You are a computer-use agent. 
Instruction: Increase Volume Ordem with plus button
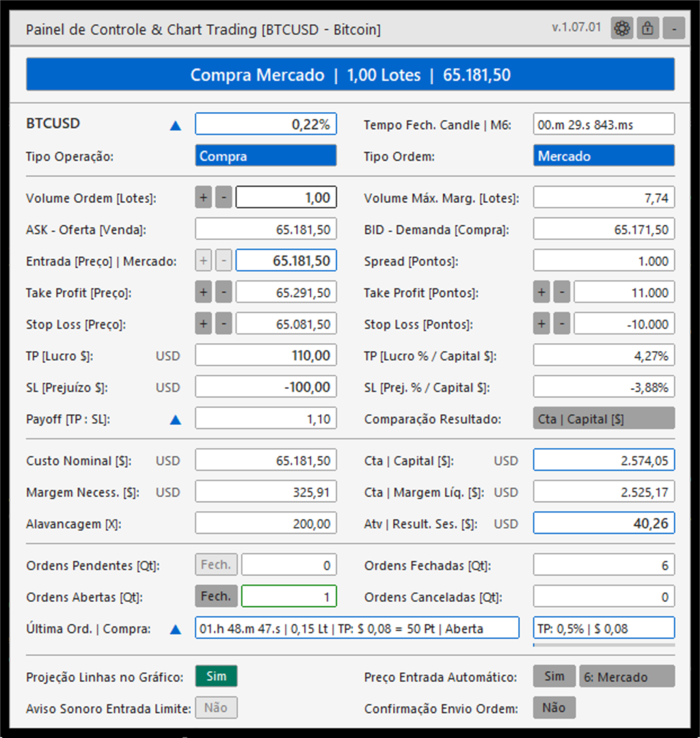point(203,197)
